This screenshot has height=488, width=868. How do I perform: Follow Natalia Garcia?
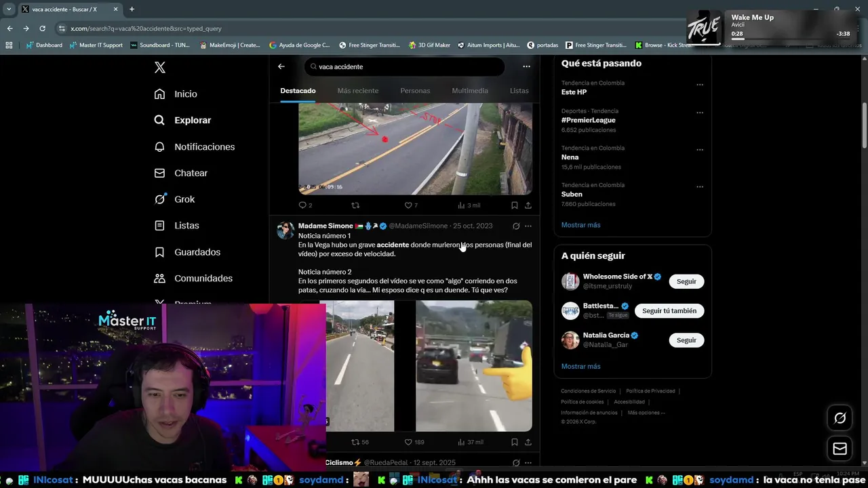[x=686, y=340]
